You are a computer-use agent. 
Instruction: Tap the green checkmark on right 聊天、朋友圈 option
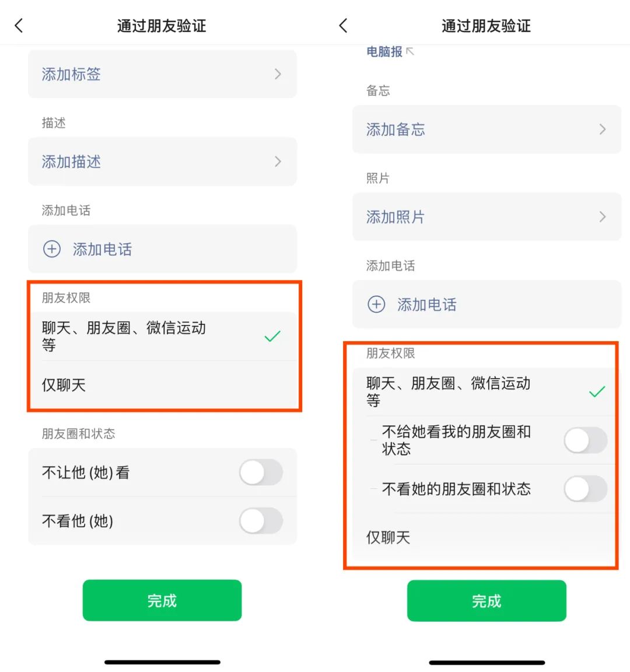(x=597, y=391)
